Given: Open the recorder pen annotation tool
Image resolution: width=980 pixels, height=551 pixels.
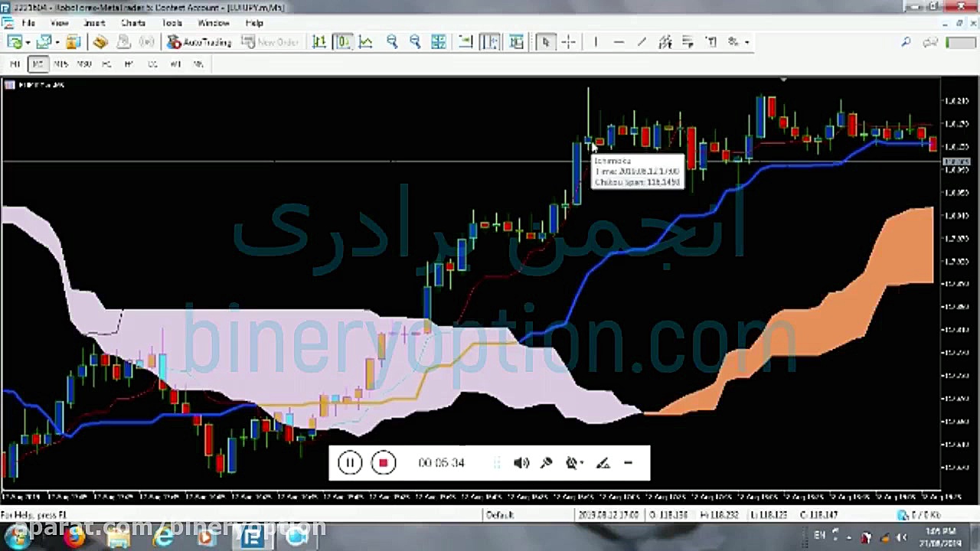Looking at the screenshot, I should coord(603,462).
